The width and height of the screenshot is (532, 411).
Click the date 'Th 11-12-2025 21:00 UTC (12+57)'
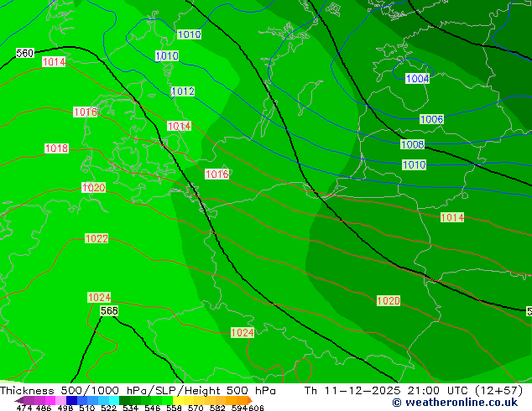414,391
